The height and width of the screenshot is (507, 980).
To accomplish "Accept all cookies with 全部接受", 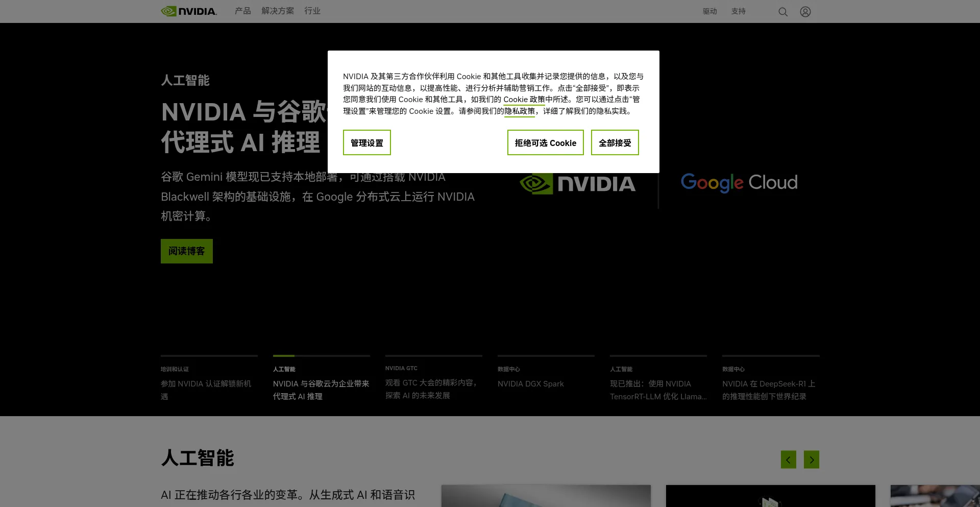I will 615,142.
